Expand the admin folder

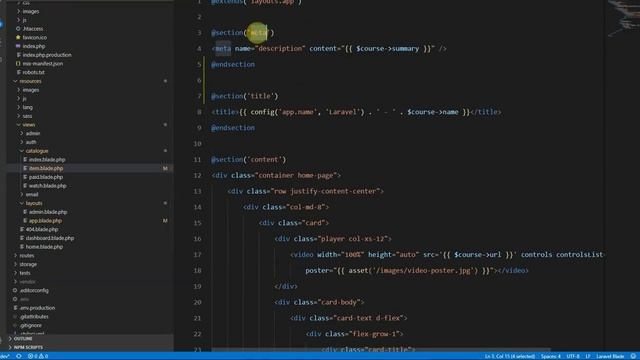pos(33,133)
